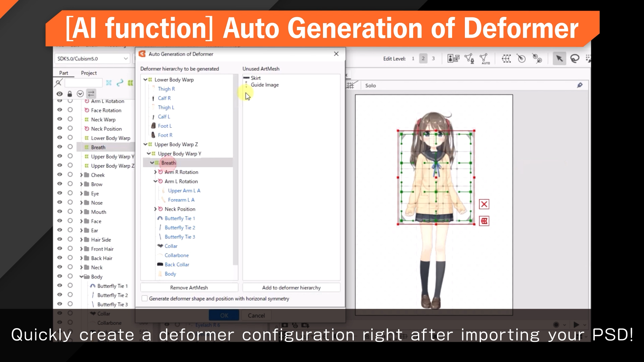Click the Remove ArtMesh button

point(189,287)
